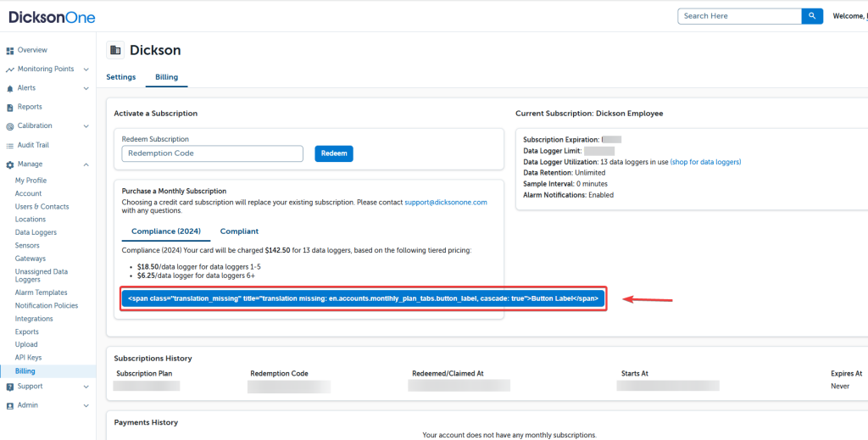Screen dimensions: 868x440
Task: Click the Support cart icon
Action: 10,387
